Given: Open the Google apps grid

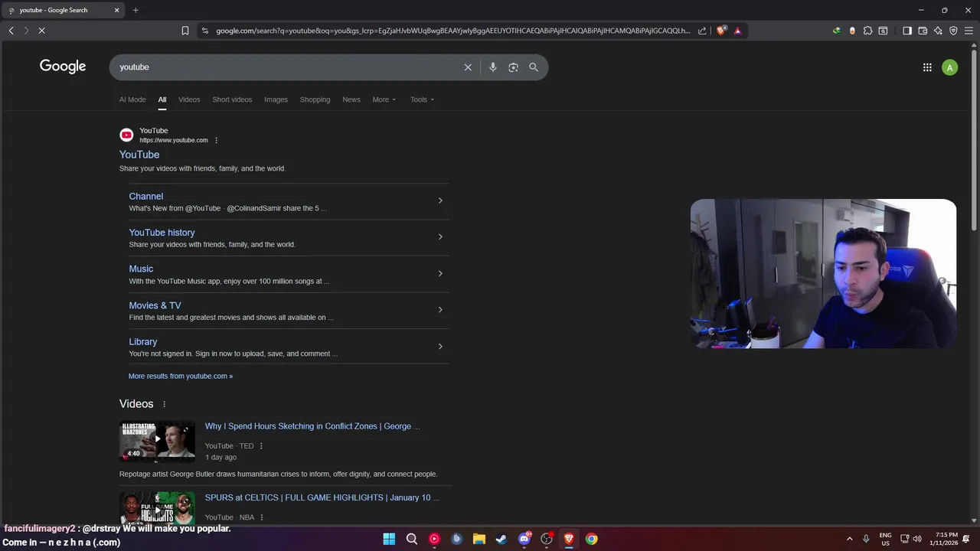Looking at the screenshot, I should [x=927, y=67].
